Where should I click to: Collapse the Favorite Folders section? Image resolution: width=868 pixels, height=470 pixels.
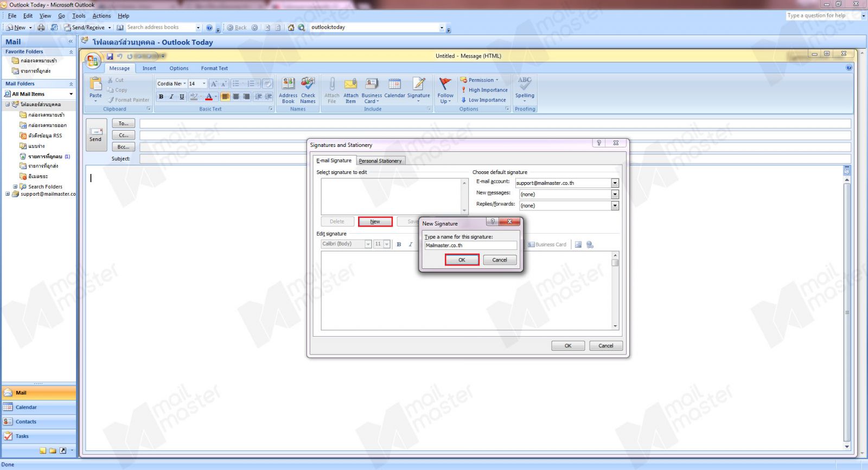pyautogui.click(x=71, y=52)
